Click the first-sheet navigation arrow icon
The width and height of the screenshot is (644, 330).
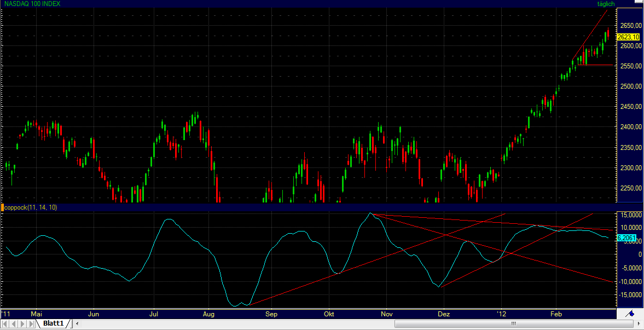tap(4, 323)
